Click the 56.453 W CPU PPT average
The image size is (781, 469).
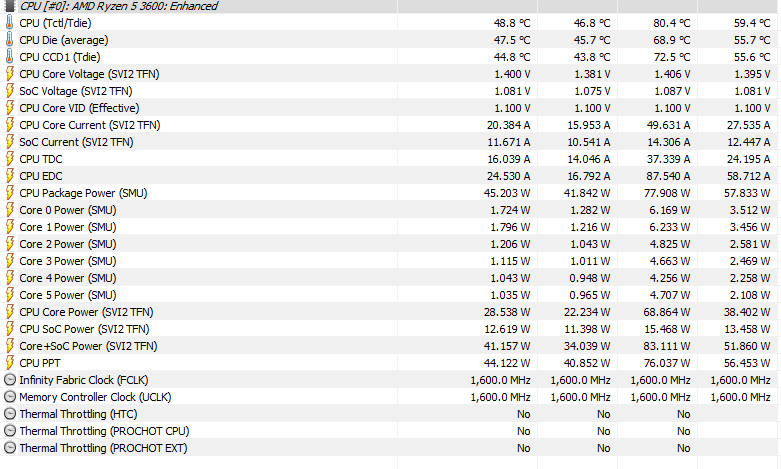747,362
